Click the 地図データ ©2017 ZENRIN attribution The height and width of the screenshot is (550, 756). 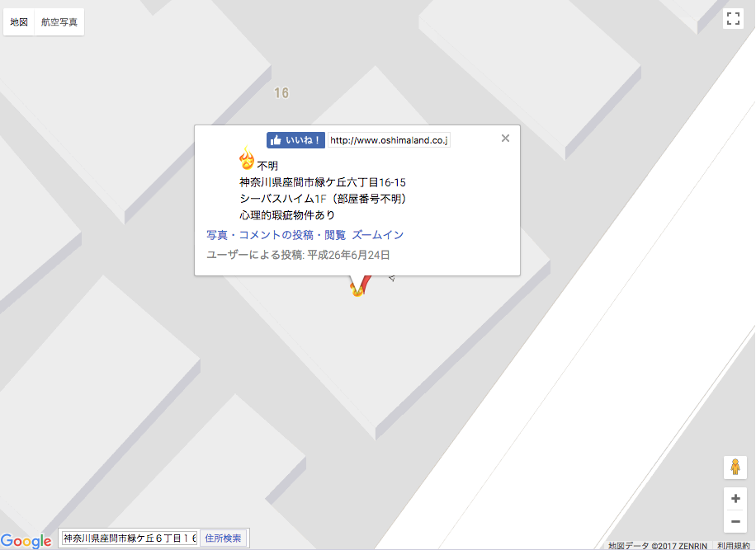click(x=658, y=545)
